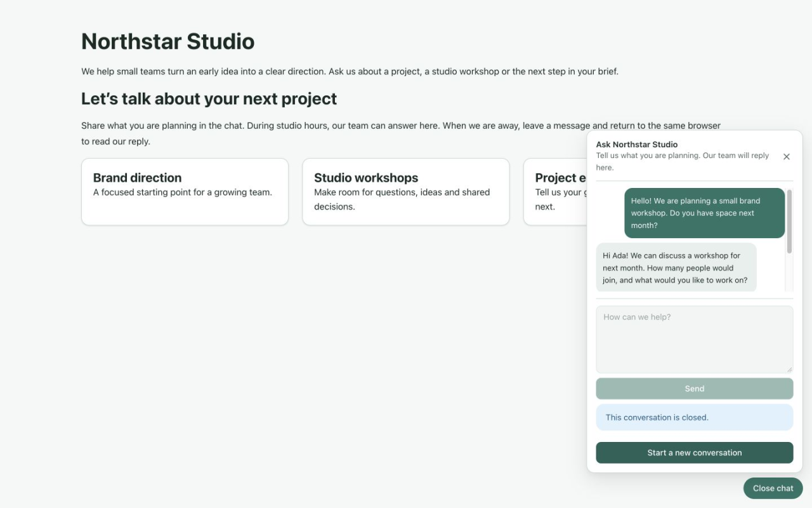This screenshot has height=508, width=812.
Task: Open the Brand direction card
Action: pyautogui.click(x=185, y=192)
